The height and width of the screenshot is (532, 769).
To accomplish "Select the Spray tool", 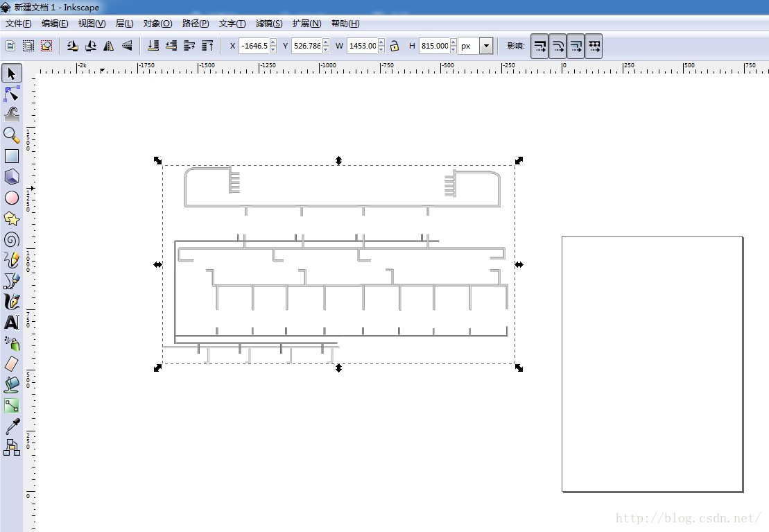I will coord(12,343).
